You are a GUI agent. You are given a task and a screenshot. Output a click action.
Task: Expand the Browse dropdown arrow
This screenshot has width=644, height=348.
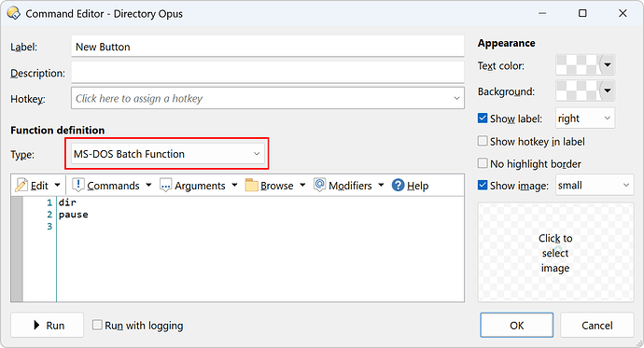pyautogui.click(x=302, y=185)
